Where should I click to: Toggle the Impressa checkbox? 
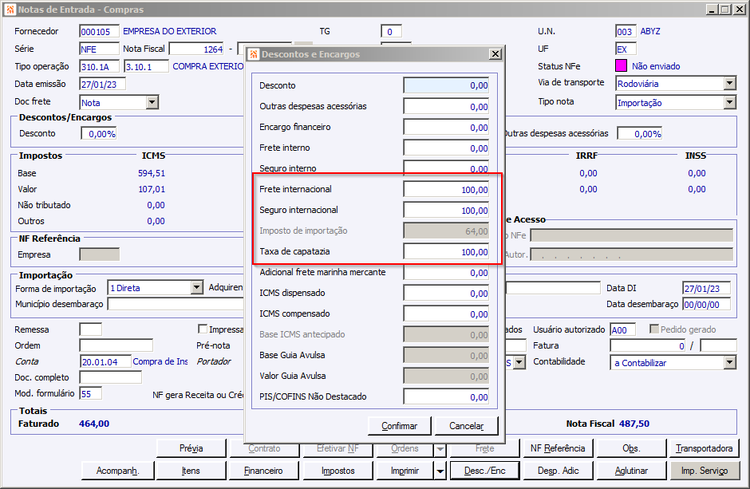click(x=202, y=329)
